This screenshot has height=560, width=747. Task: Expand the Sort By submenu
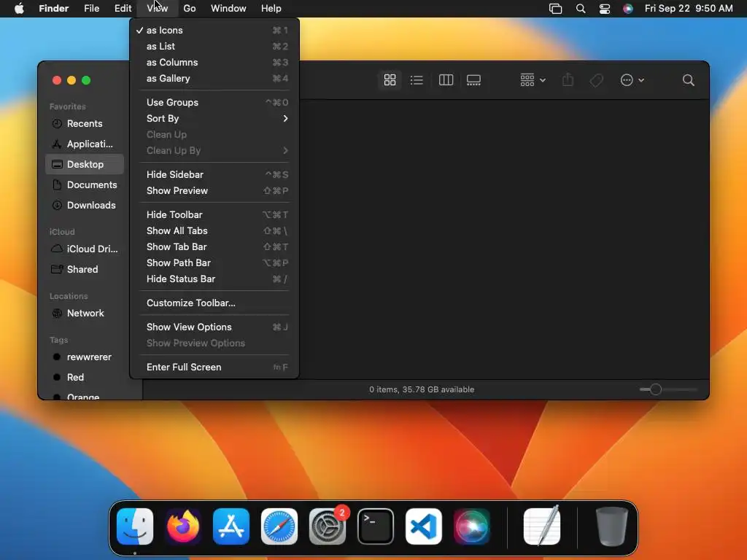point(214,119)
